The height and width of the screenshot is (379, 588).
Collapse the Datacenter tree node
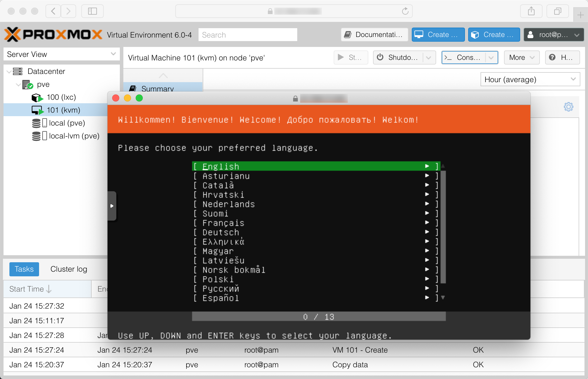[9, 72]
